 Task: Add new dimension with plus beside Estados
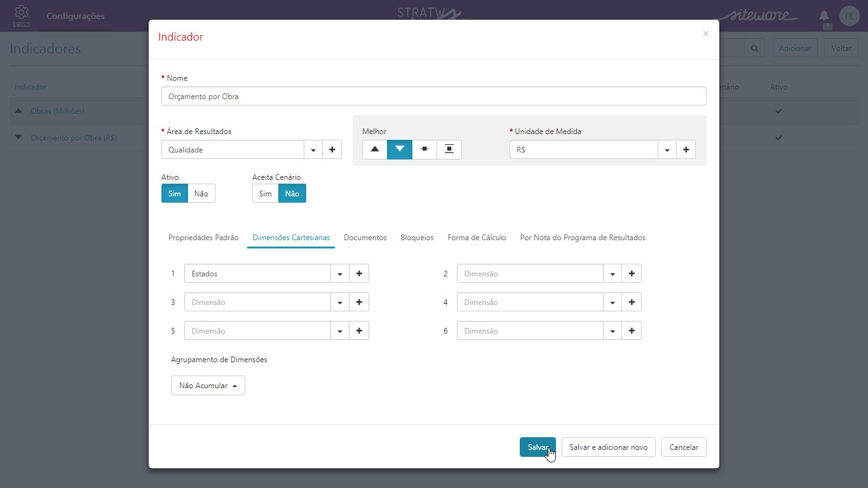359,274
